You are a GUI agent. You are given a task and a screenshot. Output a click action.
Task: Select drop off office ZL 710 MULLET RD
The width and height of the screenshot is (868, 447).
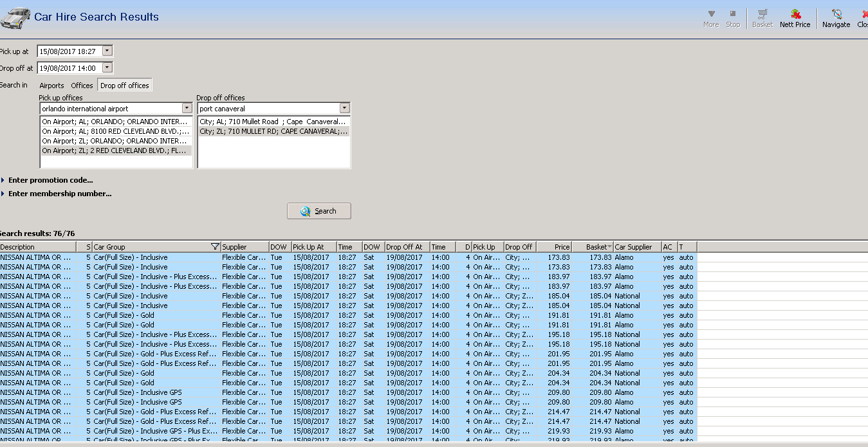(274, 131)
